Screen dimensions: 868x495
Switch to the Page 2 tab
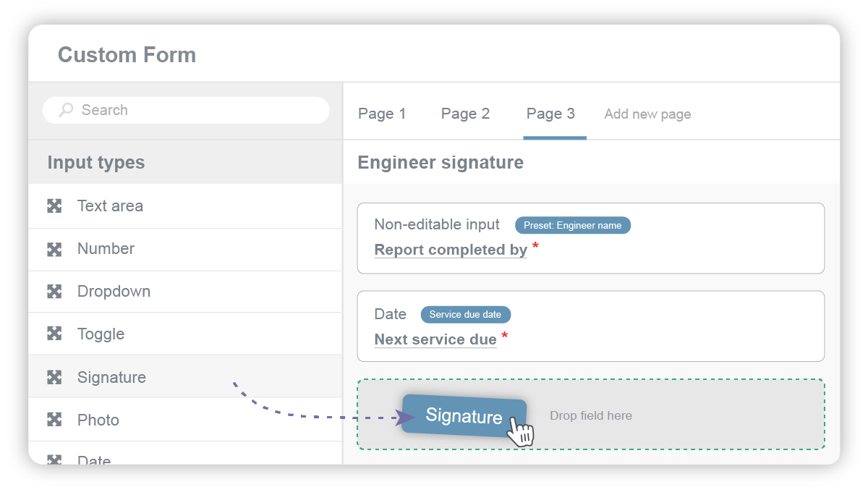pos(465,114)
